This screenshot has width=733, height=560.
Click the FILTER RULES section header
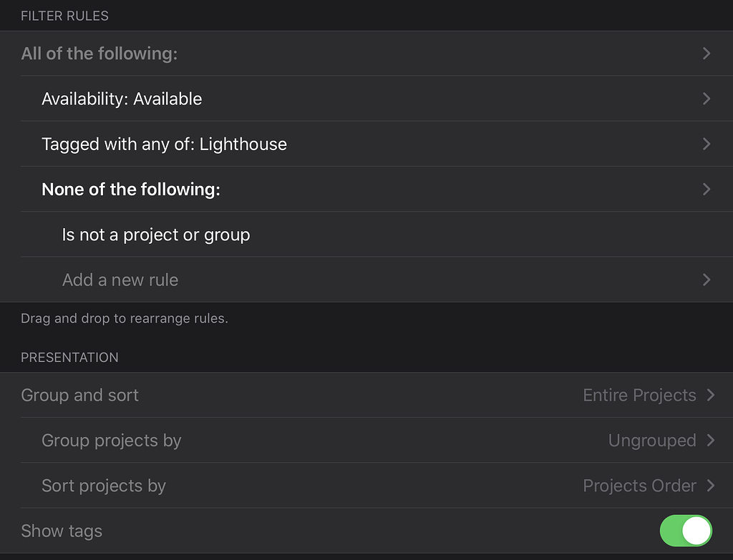click(65, 15)
